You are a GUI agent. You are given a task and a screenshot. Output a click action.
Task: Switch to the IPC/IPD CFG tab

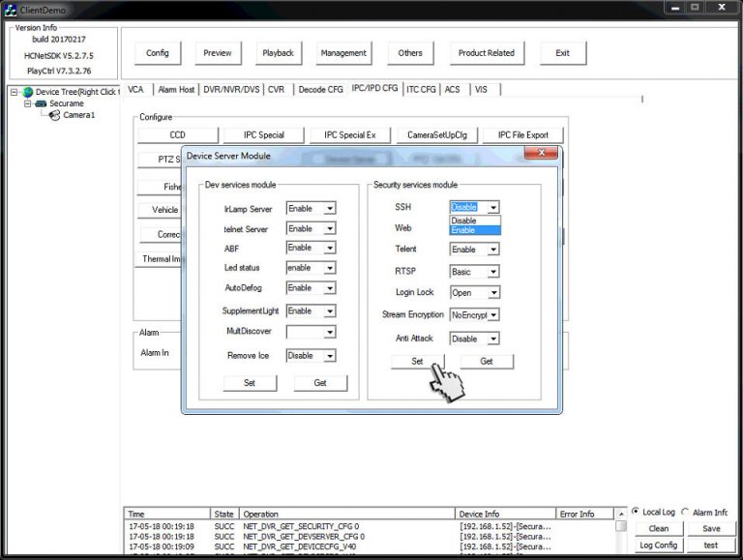point(374,88)
